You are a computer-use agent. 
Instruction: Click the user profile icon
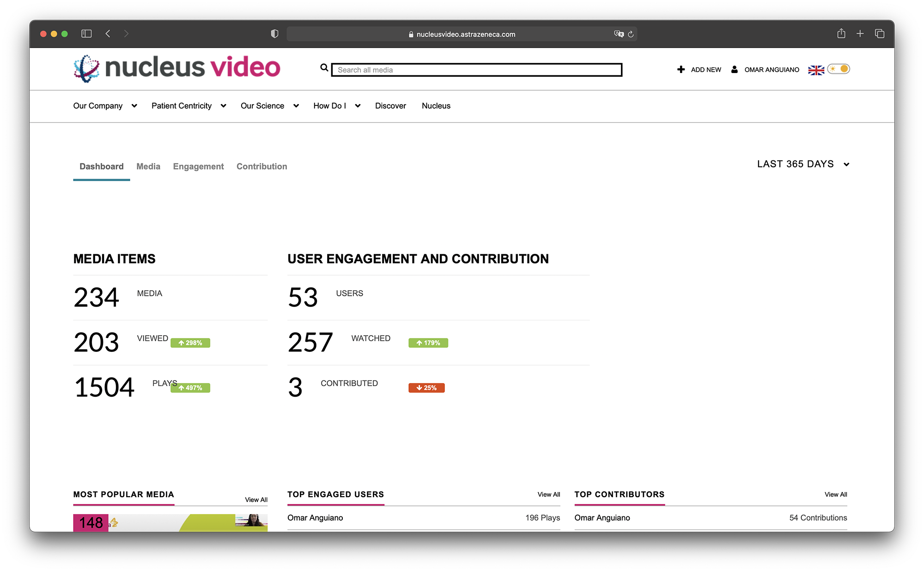coord(734,69)
